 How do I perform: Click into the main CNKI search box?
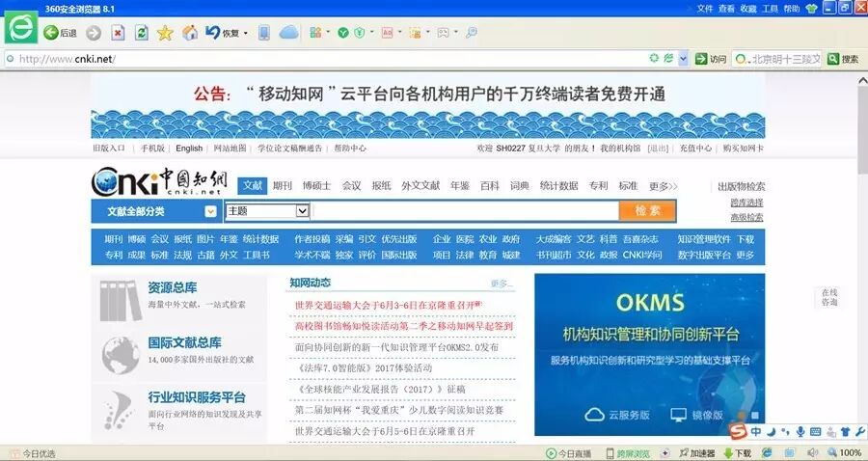point(465,211)
